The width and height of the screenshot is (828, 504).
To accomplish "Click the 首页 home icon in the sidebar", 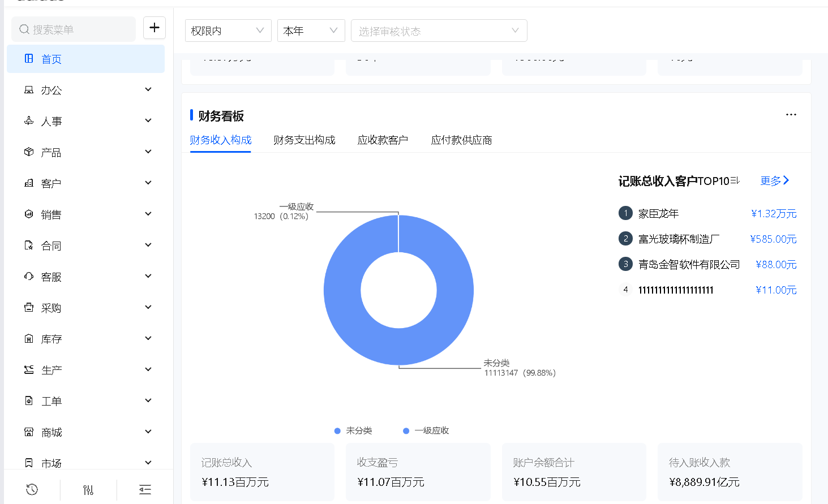I will (29, 59).
